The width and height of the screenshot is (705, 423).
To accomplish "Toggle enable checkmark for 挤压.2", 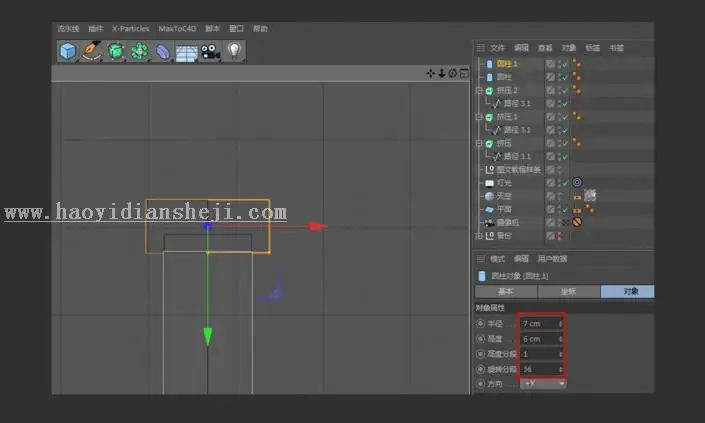I will pos(565,91).
